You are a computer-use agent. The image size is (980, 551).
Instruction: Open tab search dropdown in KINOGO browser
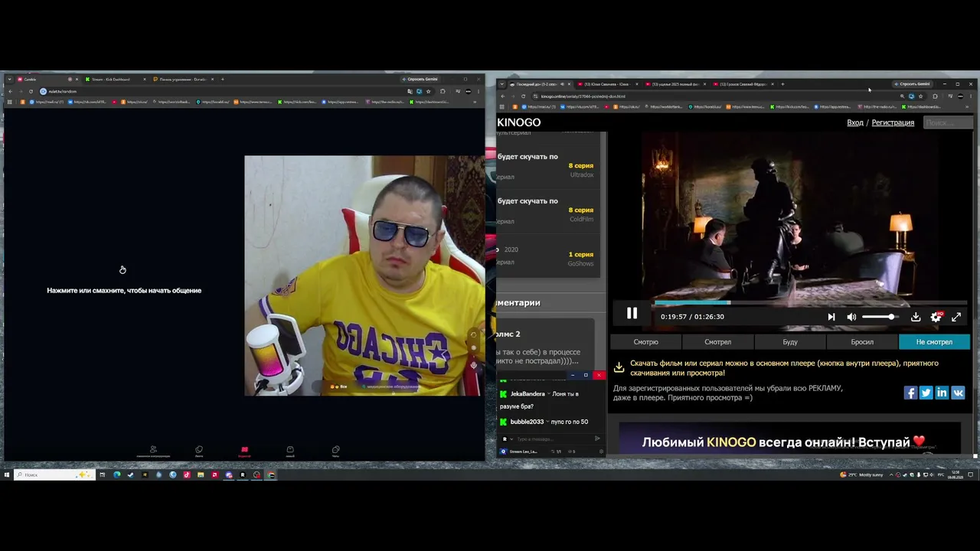[x=501, y=83]
